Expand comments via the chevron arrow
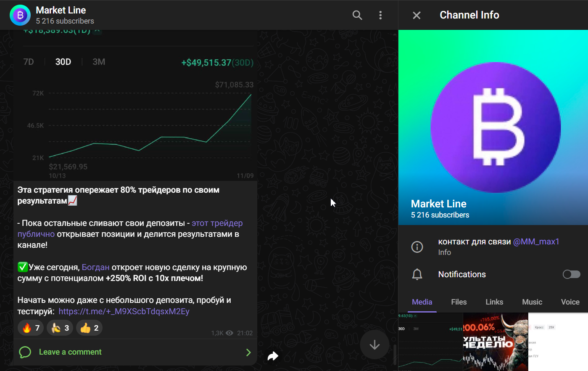Viewport: 588px width, 371px height. [248, 352]
